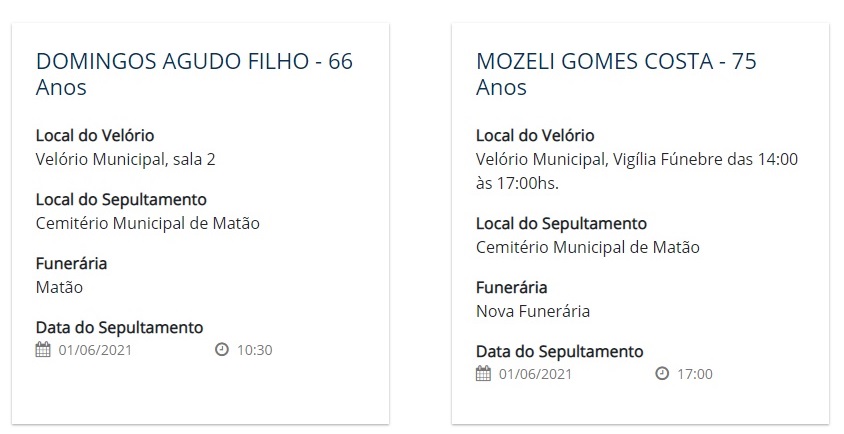The width and height of the screenshot is (844, 434).
Task: Click 'Velório Municipal, sala 2' text
Action: tap(125, 159)
